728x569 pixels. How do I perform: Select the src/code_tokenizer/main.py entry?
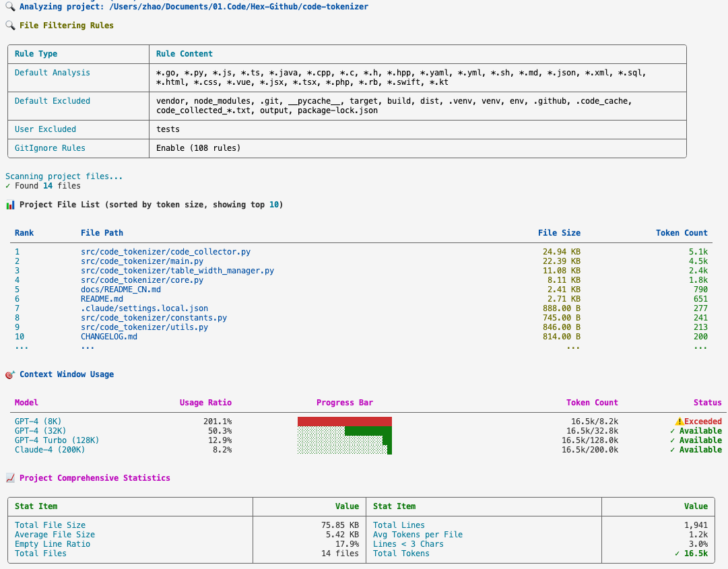pos(142,261)
